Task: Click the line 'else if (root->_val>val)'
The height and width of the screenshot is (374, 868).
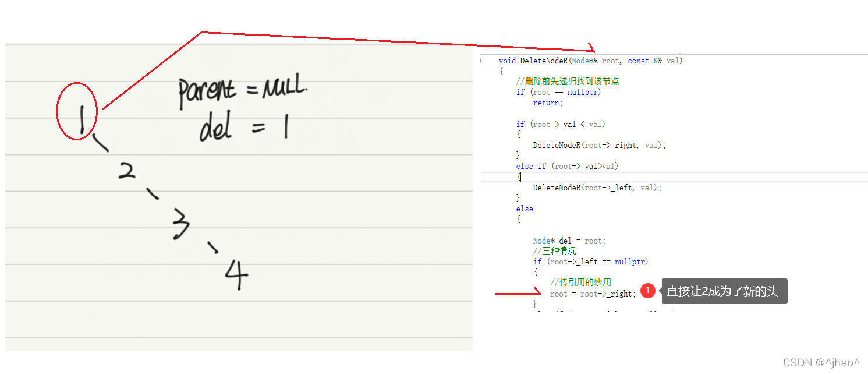Action: click(567, 166)
